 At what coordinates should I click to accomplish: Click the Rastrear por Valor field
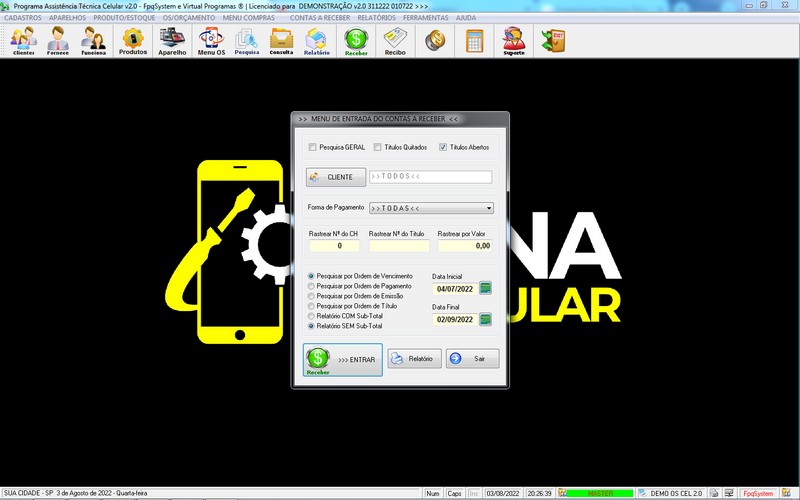[x=465, y=246]
